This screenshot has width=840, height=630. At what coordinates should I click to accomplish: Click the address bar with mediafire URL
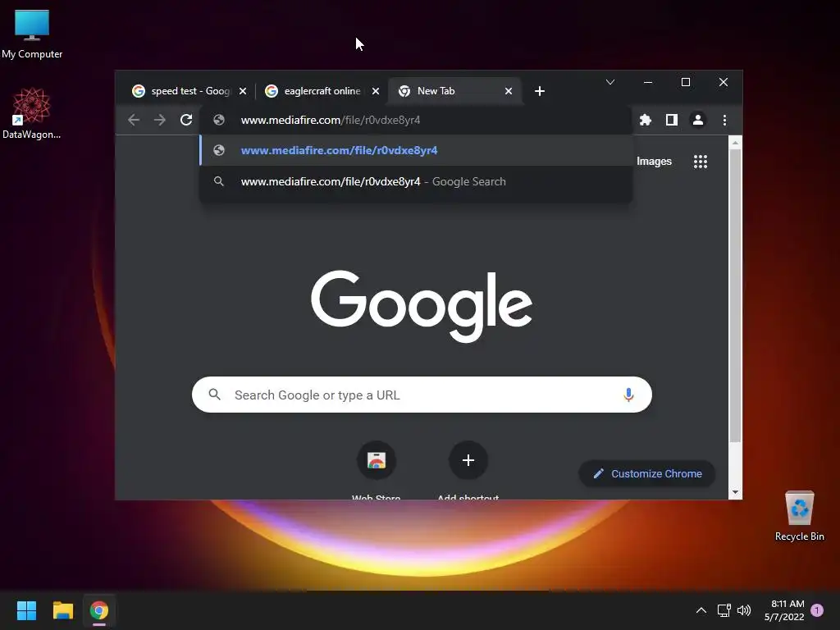coord(416,120)
